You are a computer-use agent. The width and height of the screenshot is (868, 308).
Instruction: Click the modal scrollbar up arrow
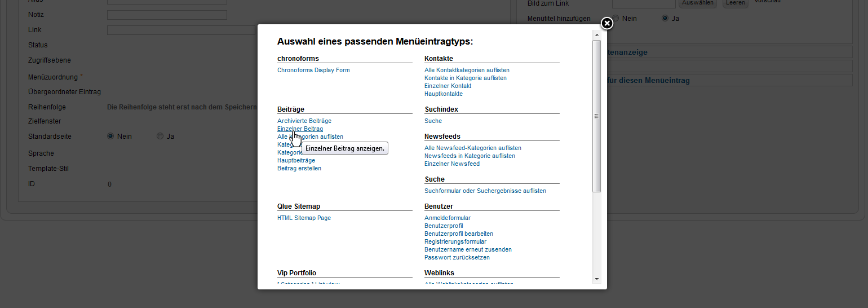point(596,35)
